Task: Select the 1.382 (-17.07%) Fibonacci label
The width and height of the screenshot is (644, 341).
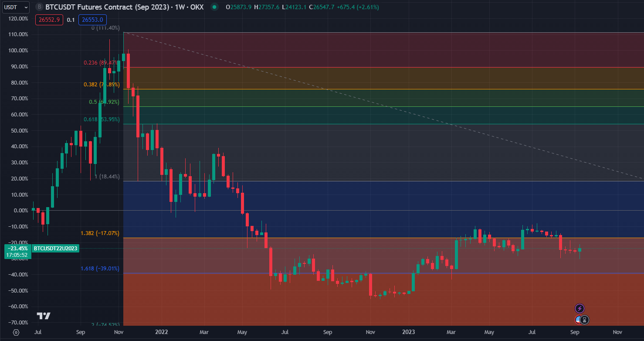Action: (x=100, y=233)
